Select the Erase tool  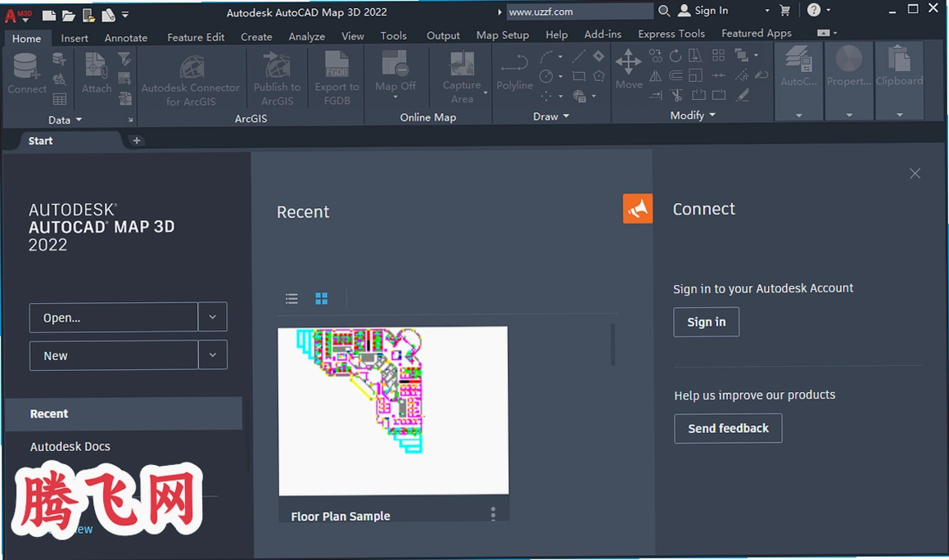click(x=742, y=94)
